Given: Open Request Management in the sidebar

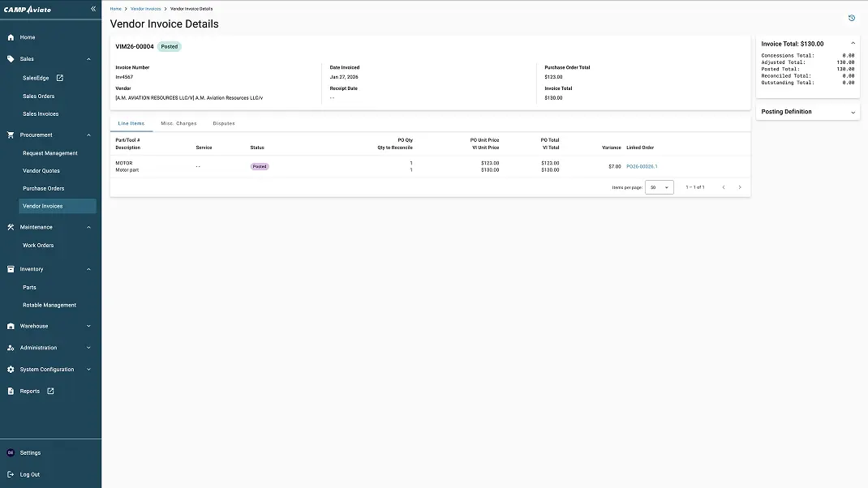Looking at the screenshot, I should pyautogui.click(x=49, y=153).
